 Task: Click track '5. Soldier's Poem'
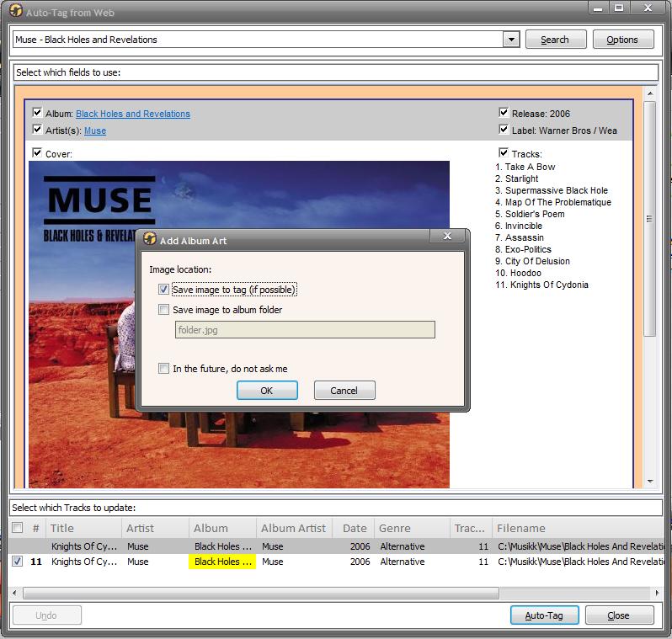[x=531, y=214]
